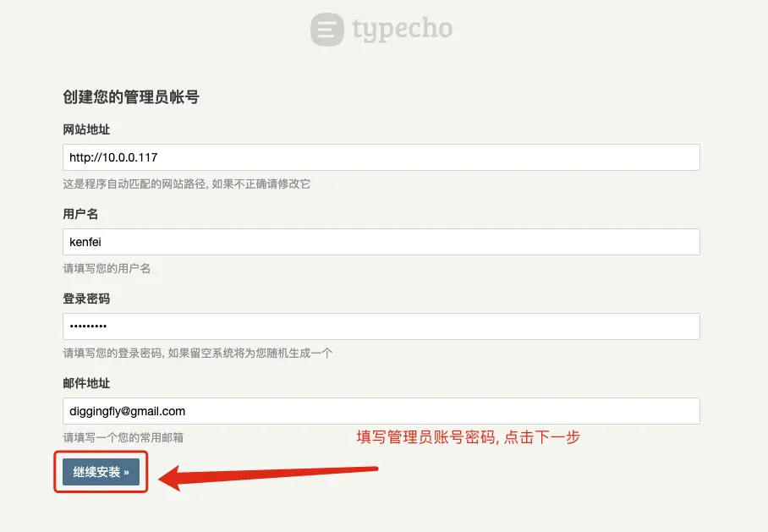Click the hint about auto-matched website path
The height and width of the screenshot is (532, 768).
point(186,184)
